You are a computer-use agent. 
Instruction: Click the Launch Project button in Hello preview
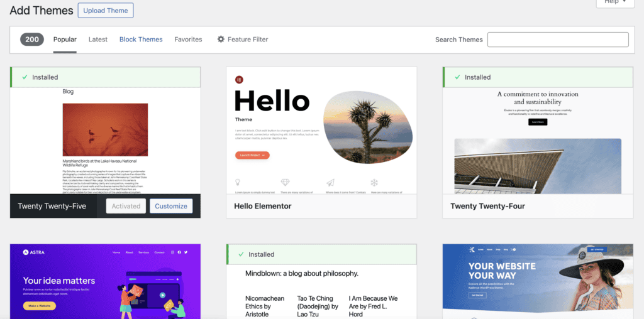tap(252, 155)
